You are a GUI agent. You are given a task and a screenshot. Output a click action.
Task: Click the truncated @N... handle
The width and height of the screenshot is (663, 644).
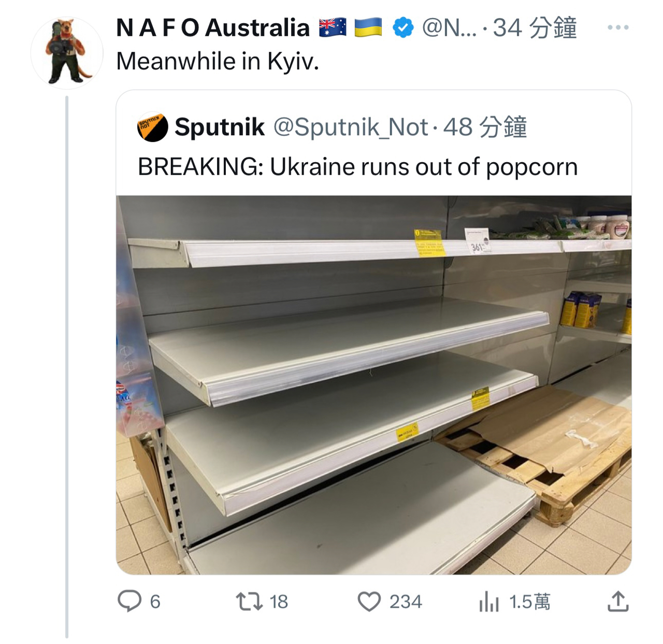(x=450, y=27)
